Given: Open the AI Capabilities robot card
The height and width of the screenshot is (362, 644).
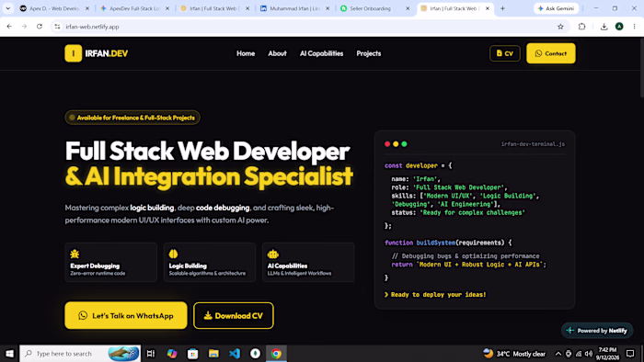Looking at the screenshot, I should [308, 262].
